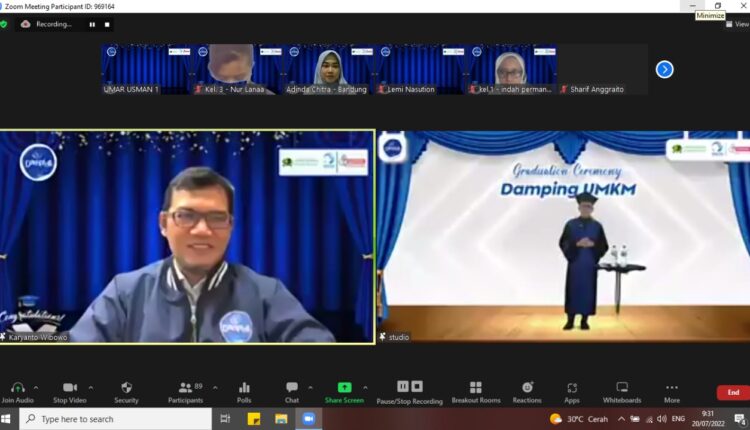Click the red End meeting button
The height and width of the screenshot is (430, 750).
pos(733,392)
